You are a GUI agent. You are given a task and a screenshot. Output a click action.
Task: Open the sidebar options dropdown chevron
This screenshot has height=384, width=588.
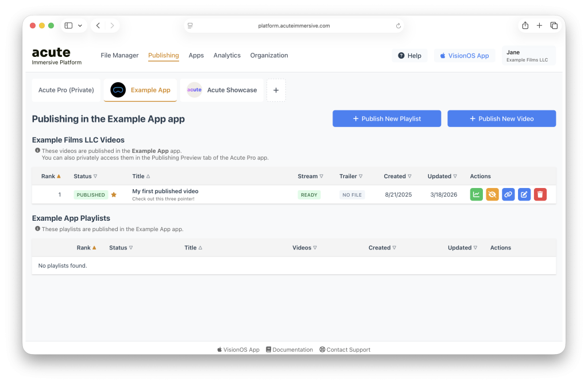pyautogui.click(x=80, y=25)
